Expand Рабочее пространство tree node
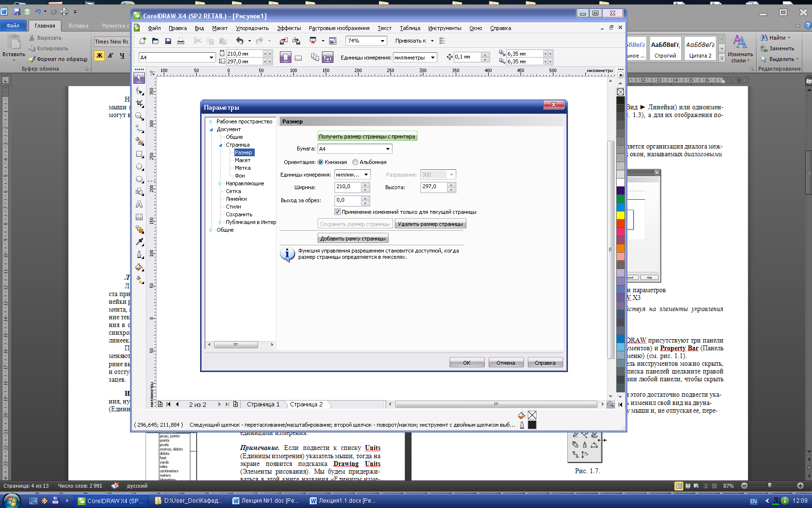This screenshot has width=812, height=508. [211, 121]
